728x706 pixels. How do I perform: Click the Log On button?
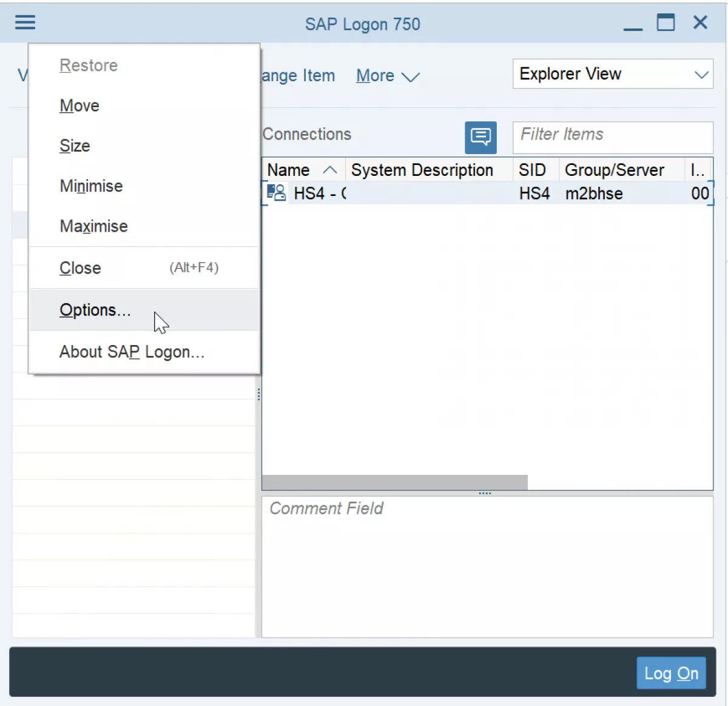point(671,673)
